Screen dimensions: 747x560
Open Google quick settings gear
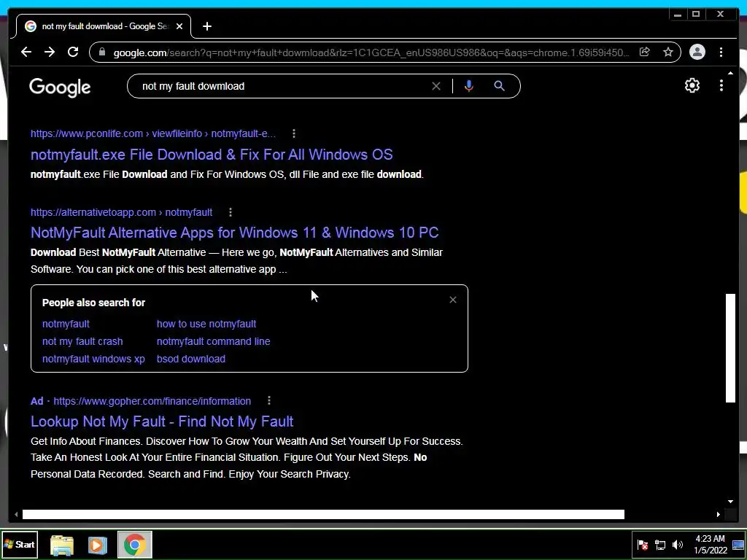coord(692,86)
